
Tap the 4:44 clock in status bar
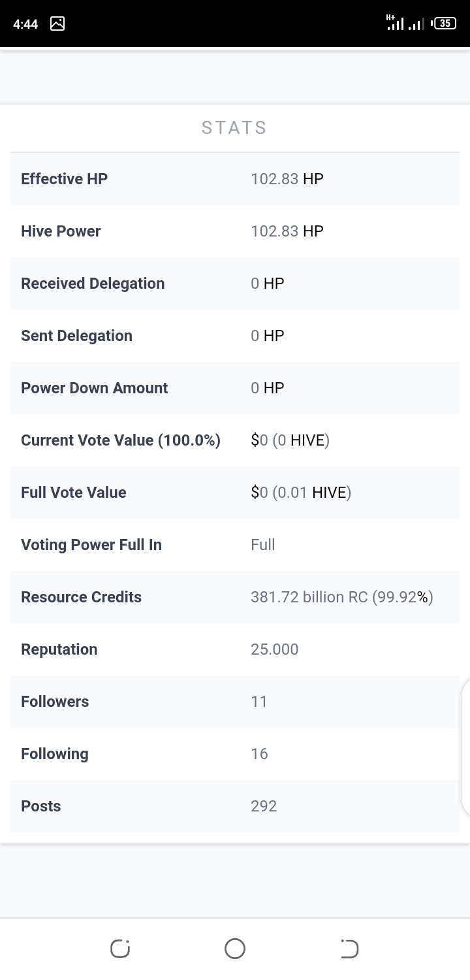point(25,24)
